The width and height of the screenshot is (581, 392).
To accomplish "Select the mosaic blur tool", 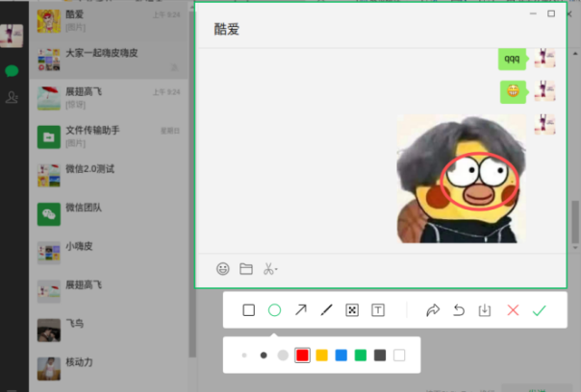I will click(x=352, y=310).
